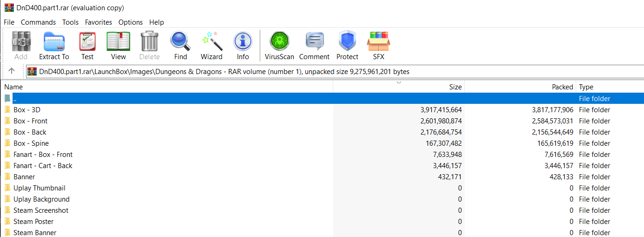The height and width of the screenshot is (237, 644).
Task: Open the Options menu
Action: (131, 22)
